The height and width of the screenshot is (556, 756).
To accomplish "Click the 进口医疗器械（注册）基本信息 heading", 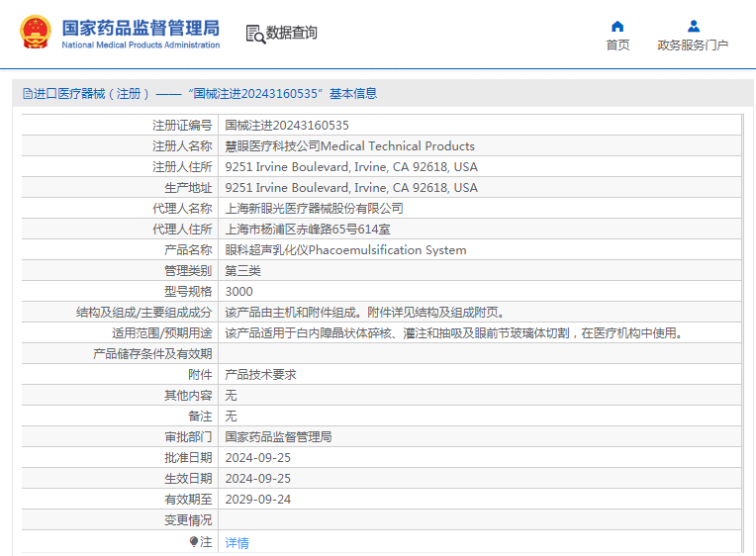I will pyautogui.click(x=200, y=94).
